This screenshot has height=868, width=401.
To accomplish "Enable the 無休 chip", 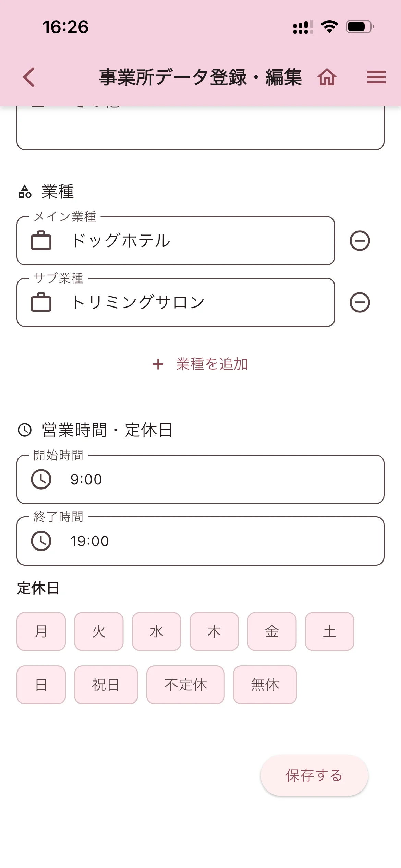I will click(x=265, y=685).
